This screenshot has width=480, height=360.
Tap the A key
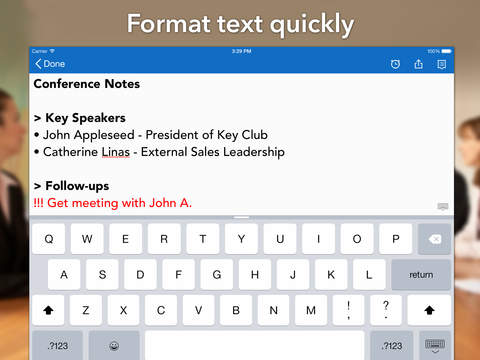[64, 275]
